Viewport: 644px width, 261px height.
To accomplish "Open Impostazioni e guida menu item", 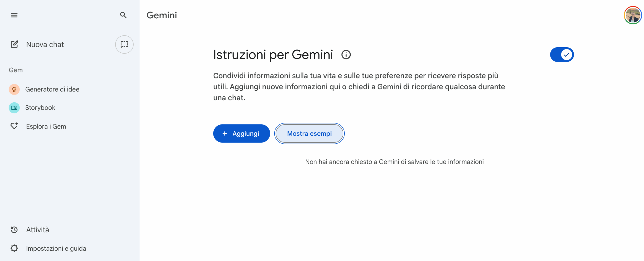I will point(56,248).
